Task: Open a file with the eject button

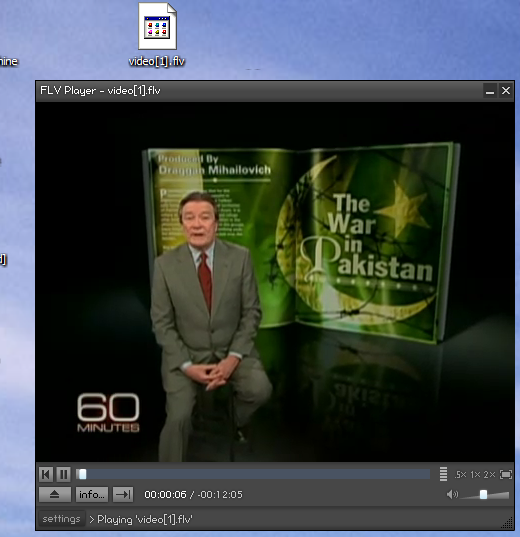Action: point(55,495)
